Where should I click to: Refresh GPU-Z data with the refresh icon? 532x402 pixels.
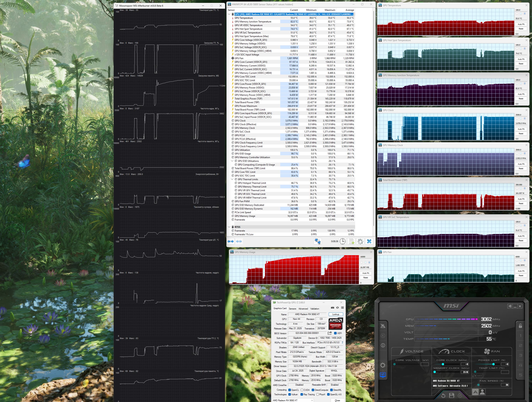click(x=337, y=308)
